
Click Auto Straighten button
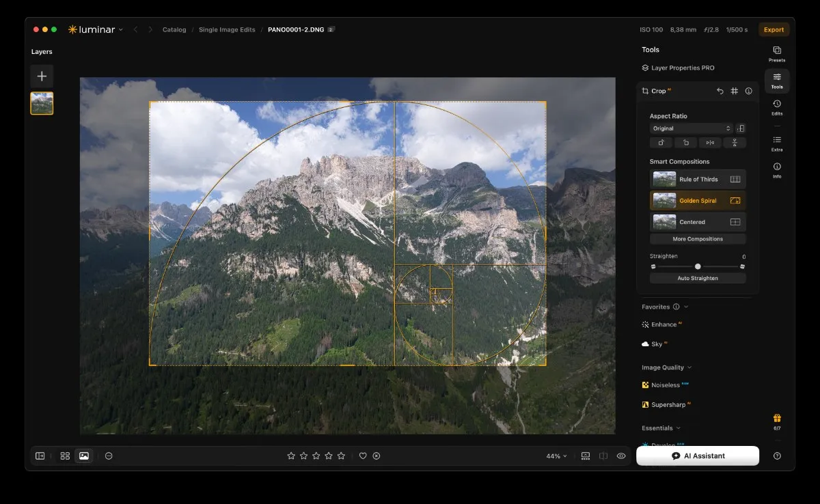(x=698, y=278)
